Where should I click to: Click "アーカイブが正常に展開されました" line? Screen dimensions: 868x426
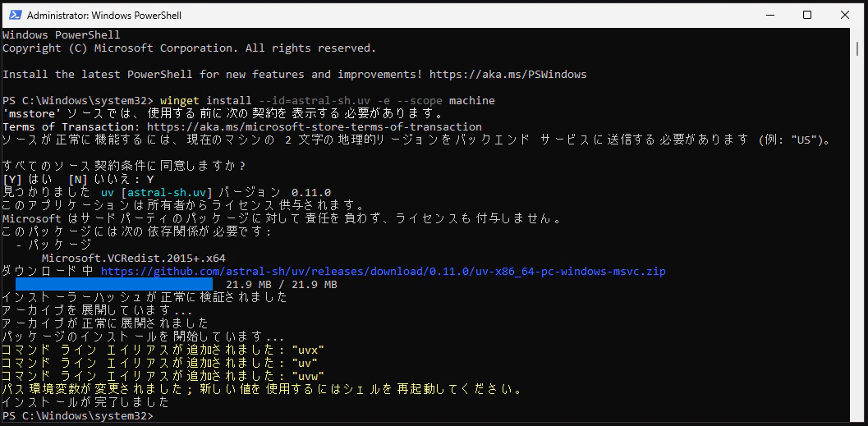105,323
